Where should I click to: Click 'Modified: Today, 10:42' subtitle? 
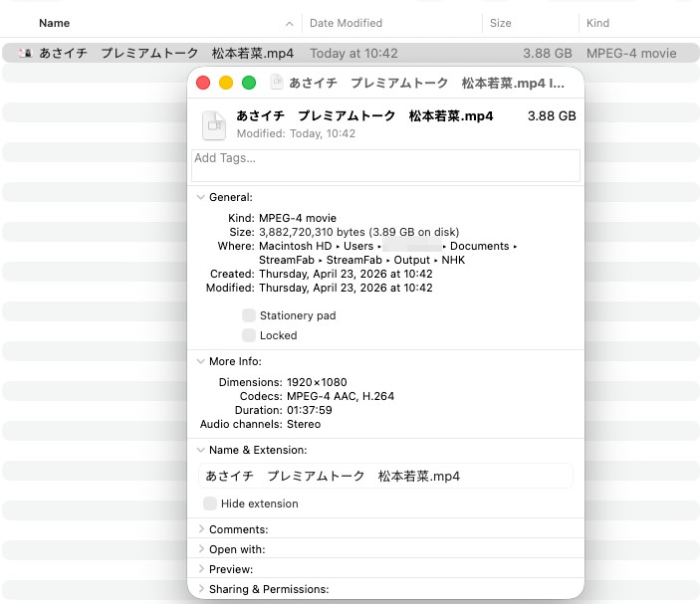[x=296, y=133]
